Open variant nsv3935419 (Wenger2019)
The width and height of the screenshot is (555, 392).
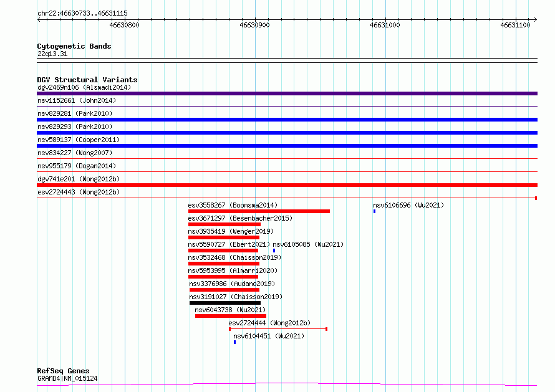(x=231, y=231)
